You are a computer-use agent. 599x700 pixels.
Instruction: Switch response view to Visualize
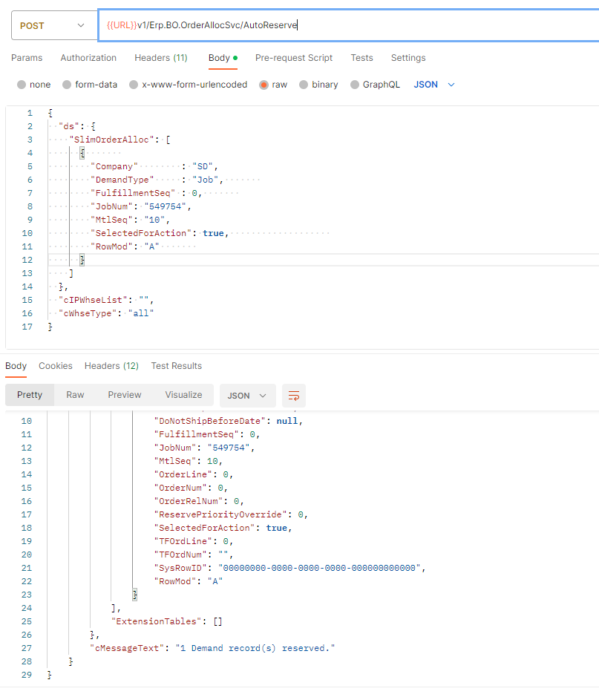[183, 395]
